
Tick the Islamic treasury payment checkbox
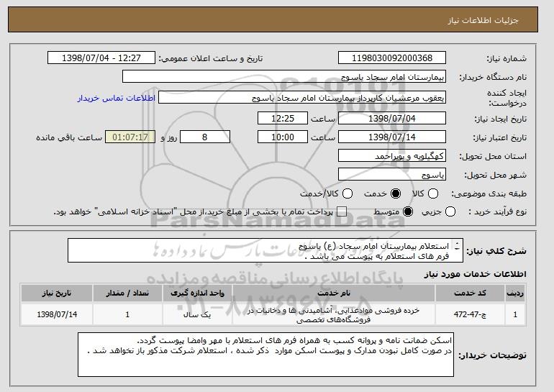(x=342, y=212)
